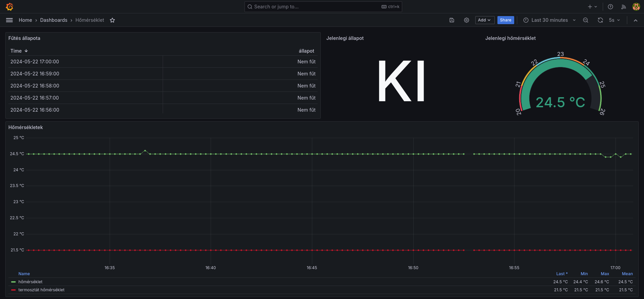Screen dimensions: 644x299
Task: Open the Last 30 minutes time range picker
Action: click(x=549, y=20)
